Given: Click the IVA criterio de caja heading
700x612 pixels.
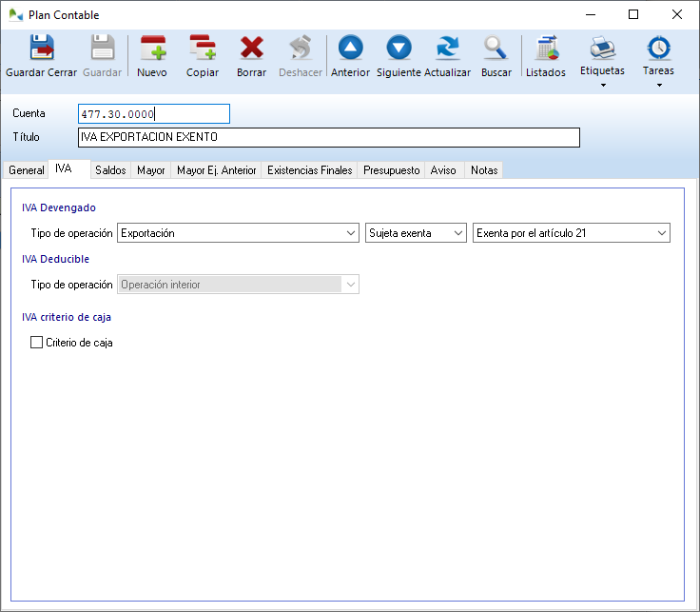Looking at the screenshot, I should (x=67, y=317).
